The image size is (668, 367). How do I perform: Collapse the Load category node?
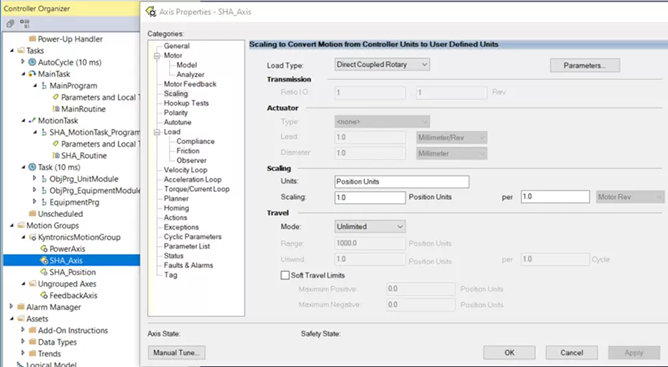click(x=157, y=132)
